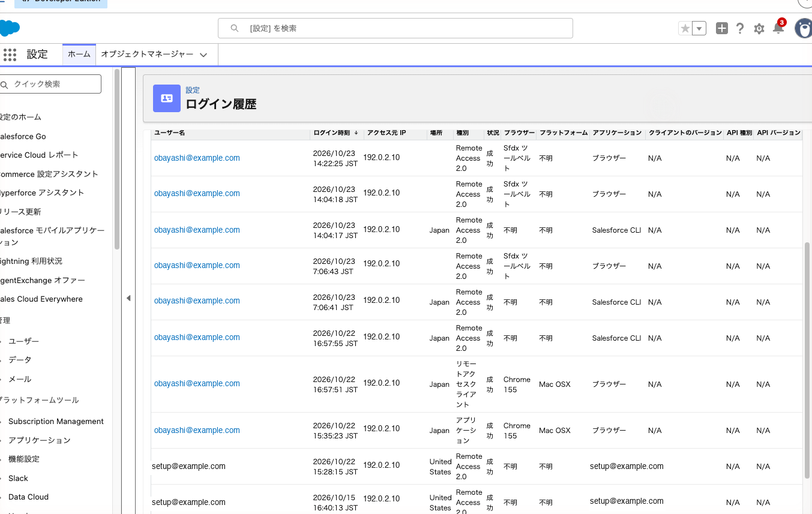Click the main page vertical scrollbar
Image resolution: width=812 pixels, height=514 pixels.
pos(807,360)
